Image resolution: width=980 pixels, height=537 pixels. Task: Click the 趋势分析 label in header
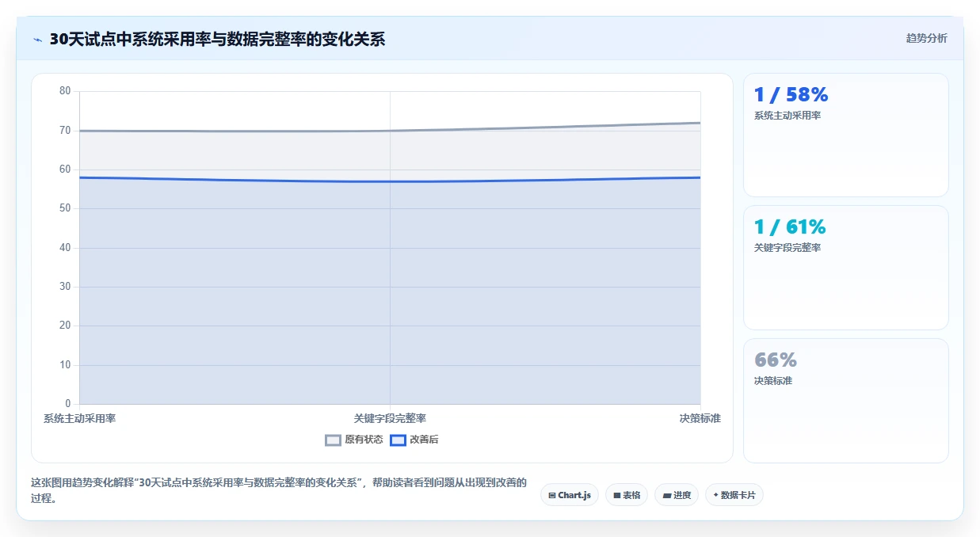(x=926, y=38)
